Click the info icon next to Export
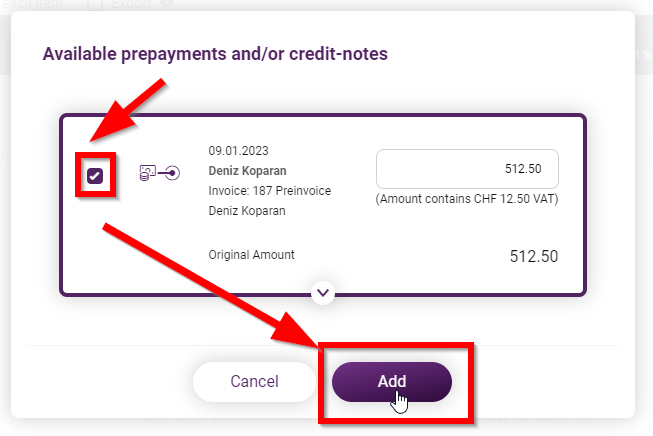The image size is (653, 436). 167,3
